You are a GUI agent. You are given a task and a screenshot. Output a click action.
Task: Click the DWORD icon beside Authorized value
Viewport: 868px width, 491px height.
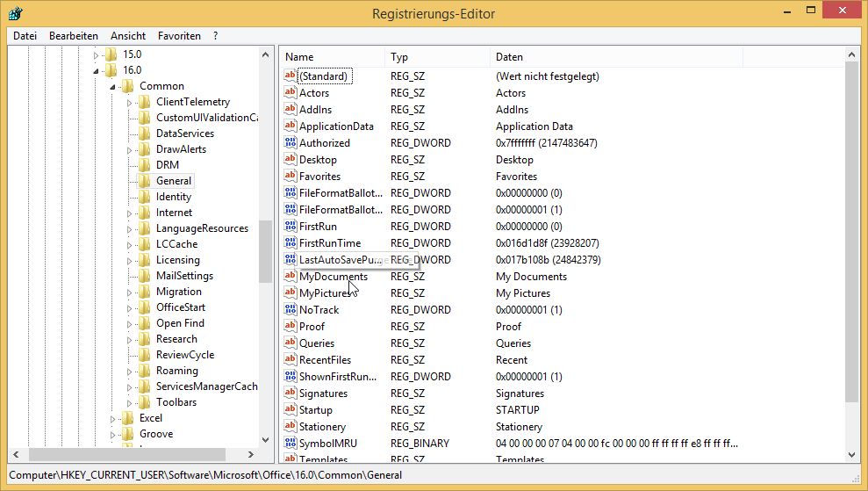point(291,142)
